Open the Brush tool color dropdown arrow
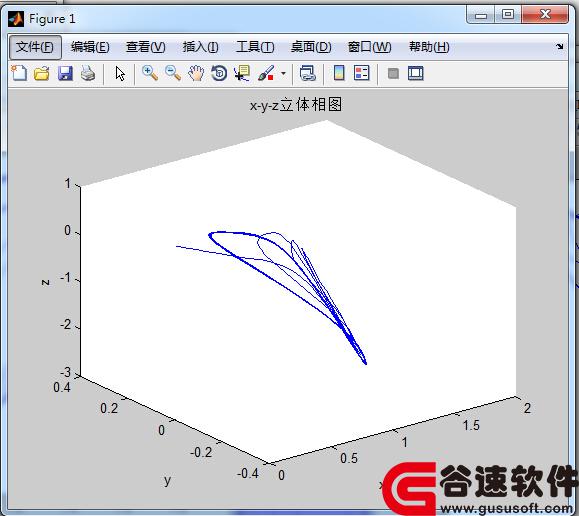Viewport: 579px width, 516px height. coord(283,73)
